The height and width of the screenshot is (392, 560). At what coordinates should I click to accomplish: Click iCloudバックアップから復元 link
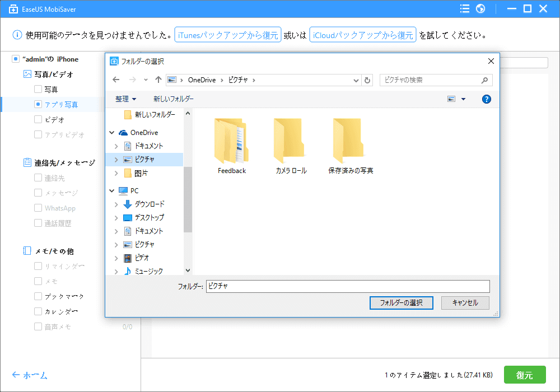(x=363, y=35)
